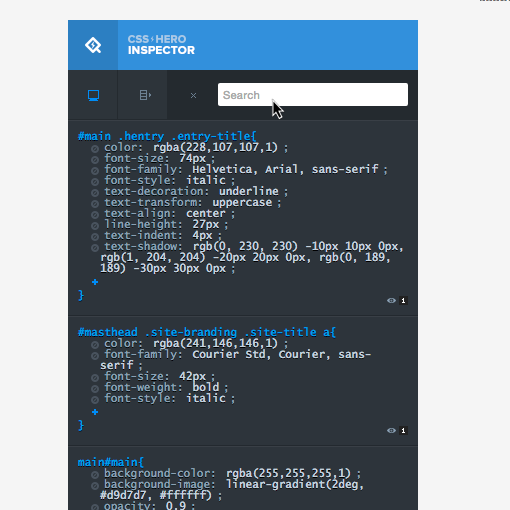
Task: Click eye icon of .entry-title block
Action: coord(391,301)
